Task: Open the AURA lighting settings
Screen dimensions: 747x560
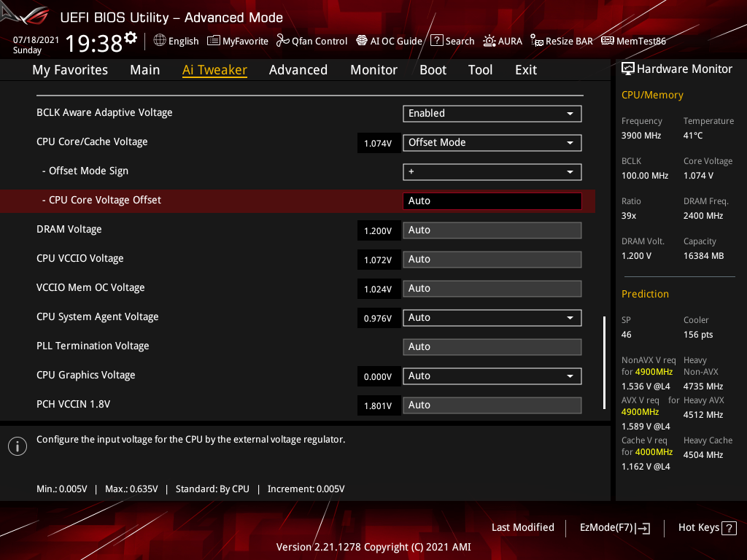Action: 503,41
